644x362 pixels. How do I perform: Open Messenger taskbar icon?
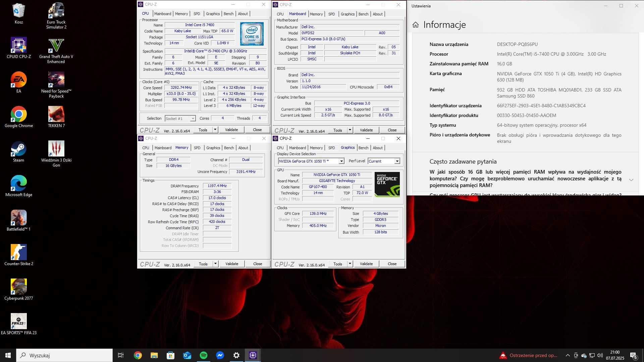[x=220, y=355]
